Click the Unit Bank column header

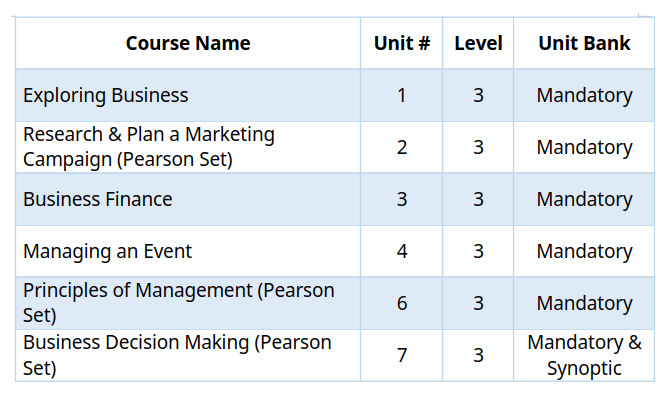pos(584,43)
